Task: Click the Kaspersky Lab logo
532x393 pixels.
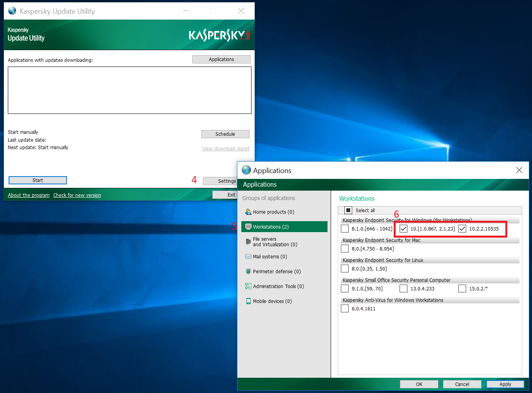Action: point(219,35)
